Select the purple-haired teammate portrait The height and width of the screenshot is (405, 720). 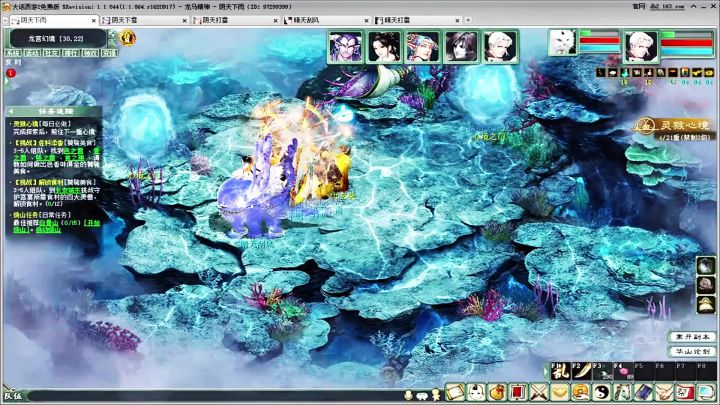345,46
